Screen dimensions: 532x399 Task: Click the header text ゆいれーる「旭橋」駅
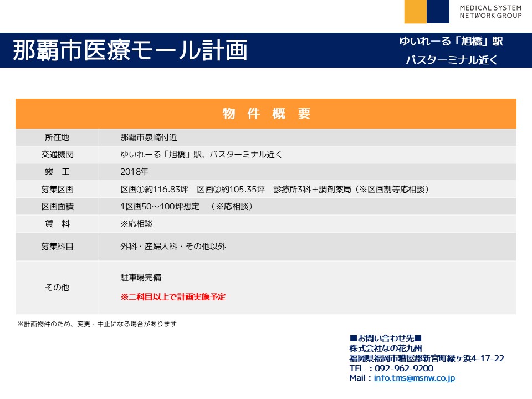(451, 42)
